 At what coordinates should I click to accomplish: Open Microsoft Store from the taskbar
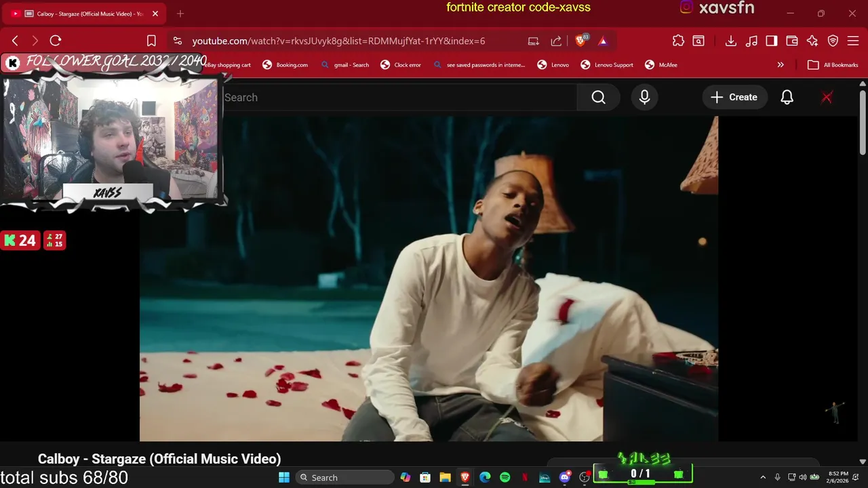coord(425,477)
